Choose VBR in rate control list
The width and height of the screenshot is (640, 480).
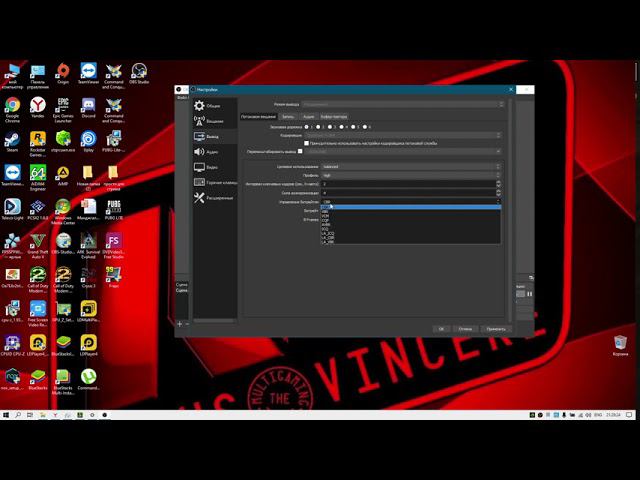[411, 211]
